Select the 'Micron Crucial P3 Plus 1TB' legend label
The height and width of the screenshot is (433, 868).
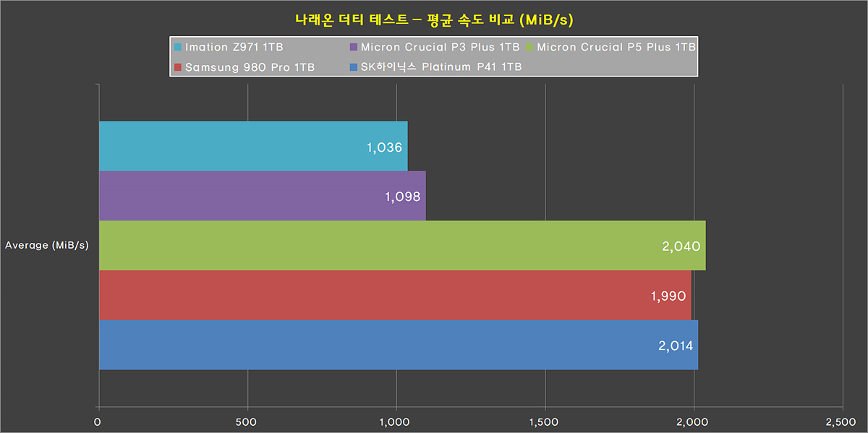pyautogui.click(x=440, y=48)
